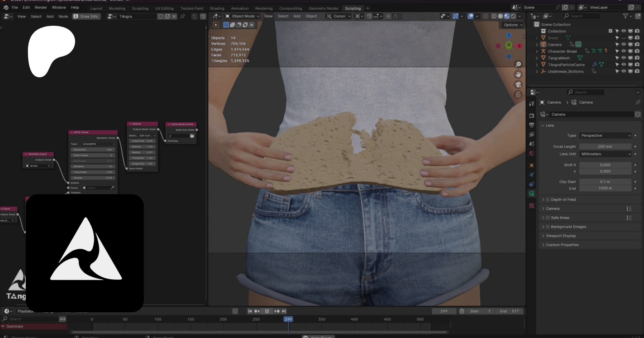The height and width of the screenshot is (338, 644).
Task: Toggle visibility of Underwear_Bottoms object
Action: [x=624, y=71]
